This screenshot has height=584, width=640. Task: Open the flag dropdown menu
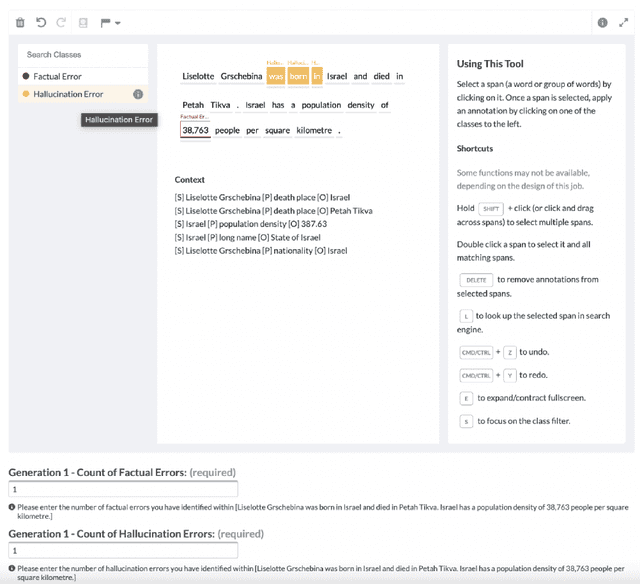(110, 22)
